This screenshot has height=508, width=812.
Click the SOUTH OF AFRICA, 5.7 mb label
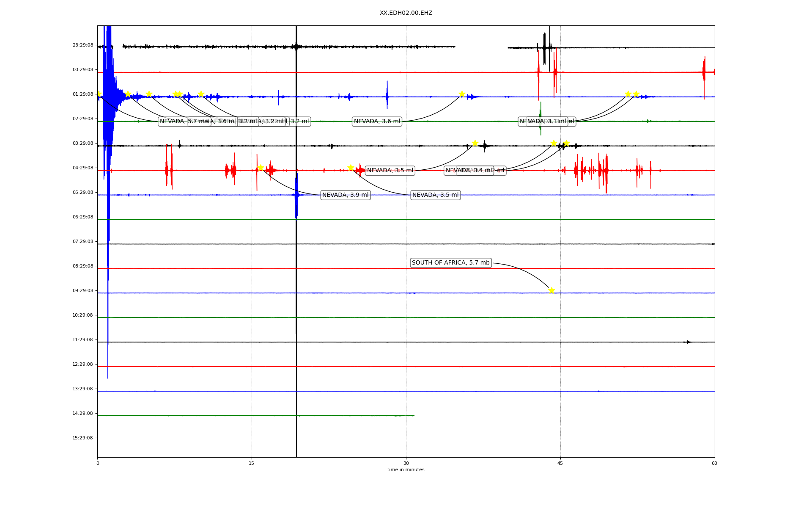tap(450, 263)
